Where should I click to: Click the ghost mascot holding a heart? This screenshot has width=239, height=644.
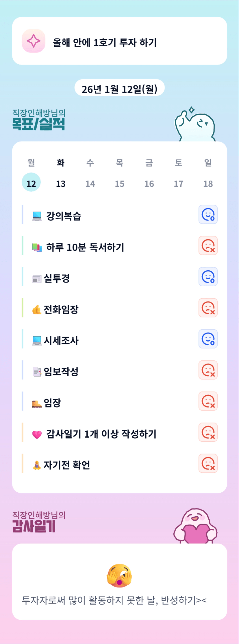(x=196, y=526)
